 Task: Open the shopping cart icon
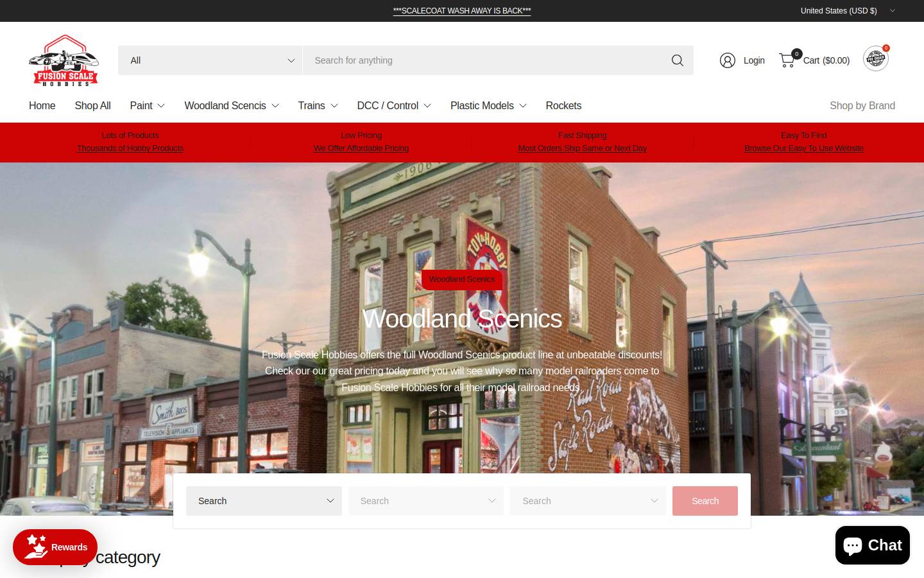[x=787, y=60]
